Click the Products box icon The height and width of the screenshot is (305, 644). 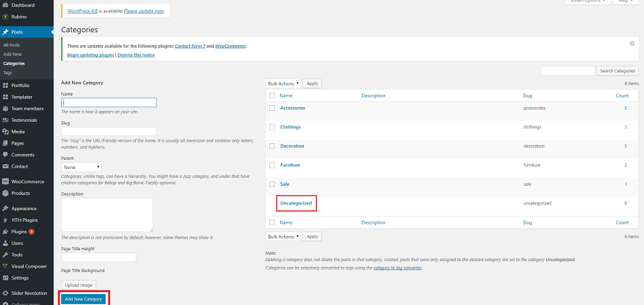5,193
